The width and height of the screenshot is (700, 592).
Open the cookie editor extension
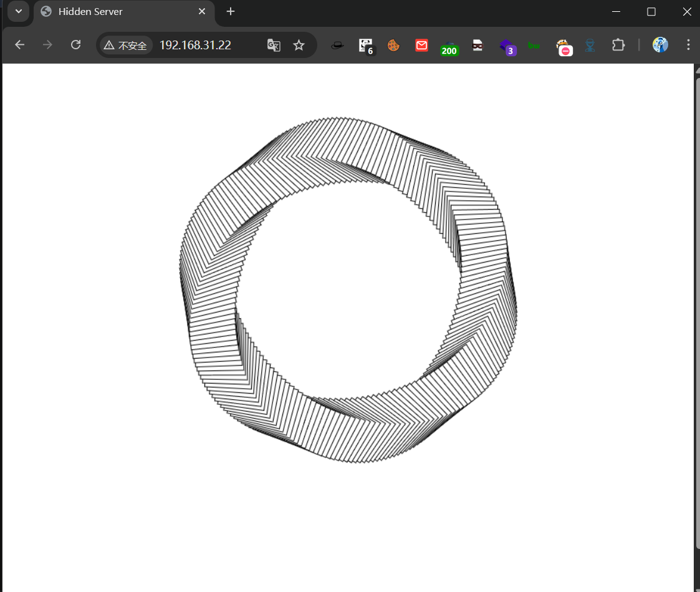click(x=393, y=45)
